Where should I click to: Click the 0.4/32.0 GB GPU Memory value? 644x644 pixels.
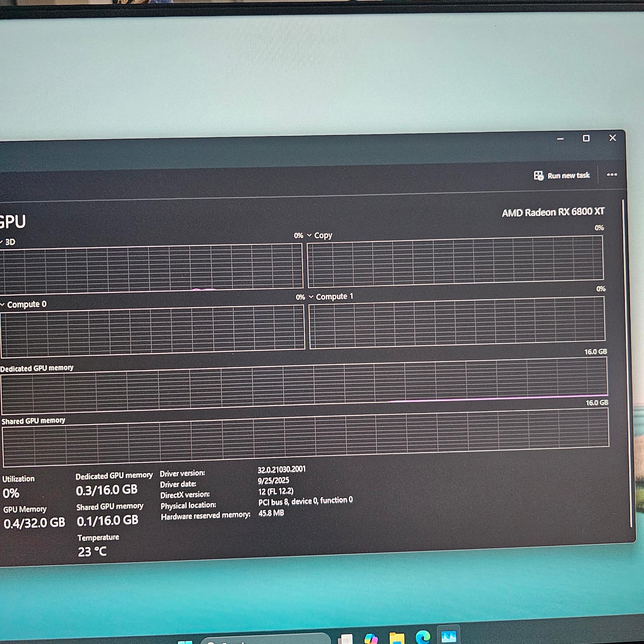(34, 523)
